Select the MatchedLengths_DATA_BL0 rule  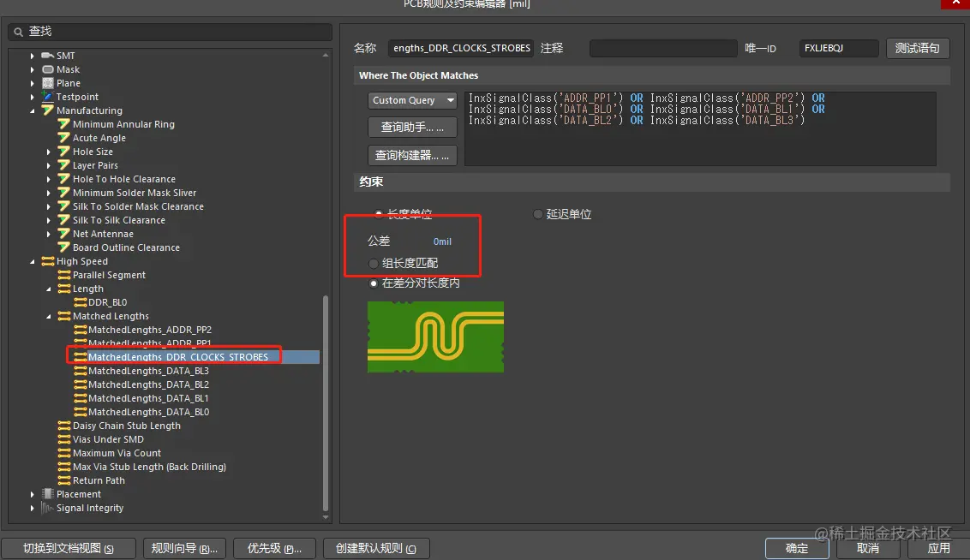[148, 412]
